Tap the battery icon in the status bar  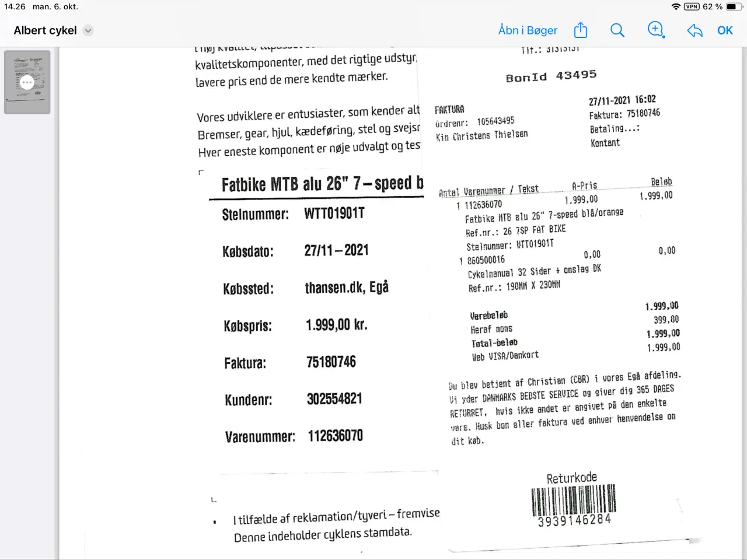[x=734, y=6]
